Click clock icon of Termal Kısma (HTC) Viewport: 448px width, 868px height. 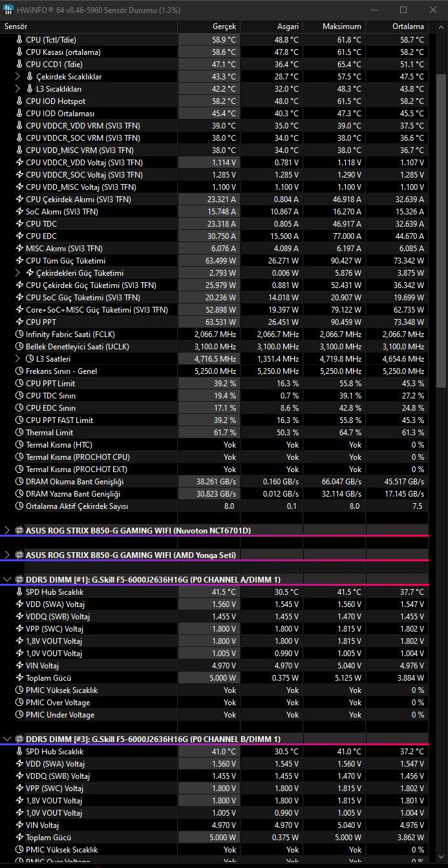pyautogui.click(x=19, y=444)
